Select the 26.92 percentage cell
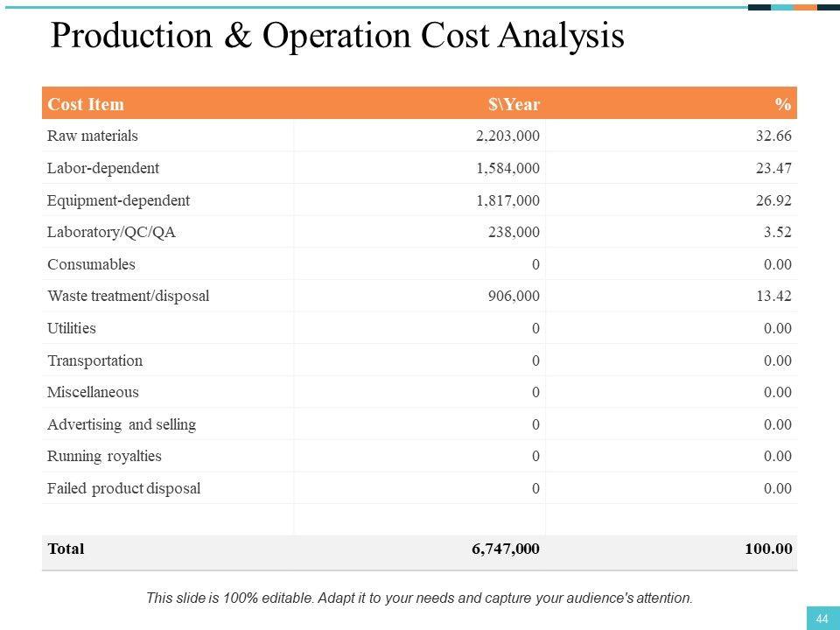The image size is (840, 630). tap(773, 200)
